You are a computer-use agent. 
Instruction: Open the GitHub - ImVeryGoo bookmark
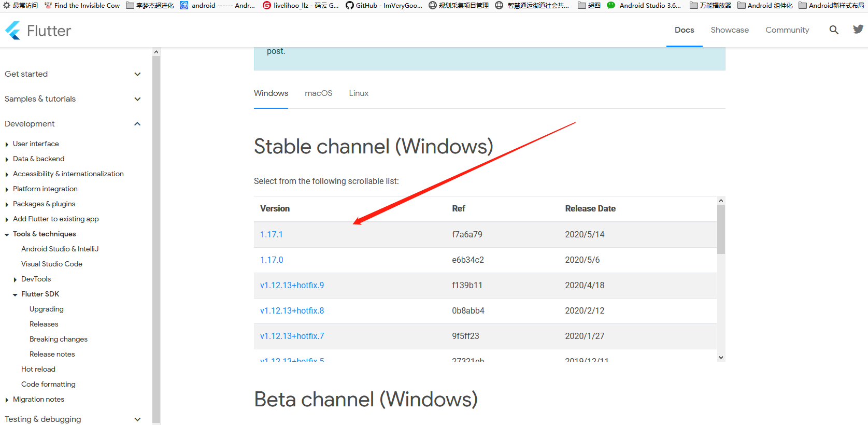[383, 5]
